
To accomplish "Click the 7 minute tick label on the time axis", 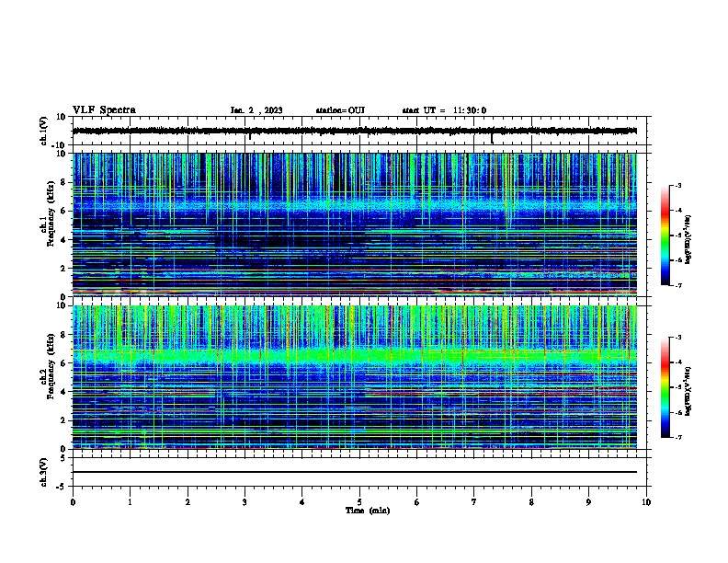I will (x=474, y=502).
